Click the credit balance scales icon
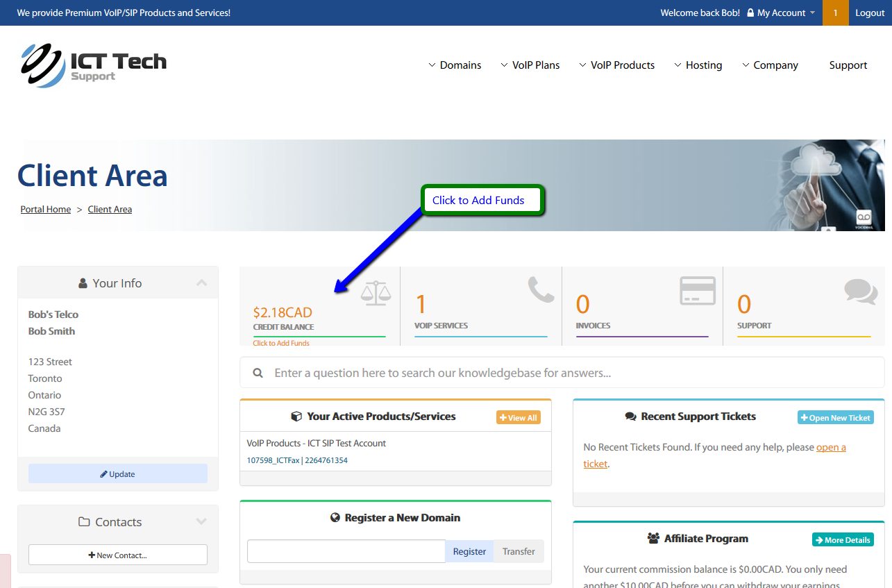Viewport: 892px width, 588px height. point(376,294)
